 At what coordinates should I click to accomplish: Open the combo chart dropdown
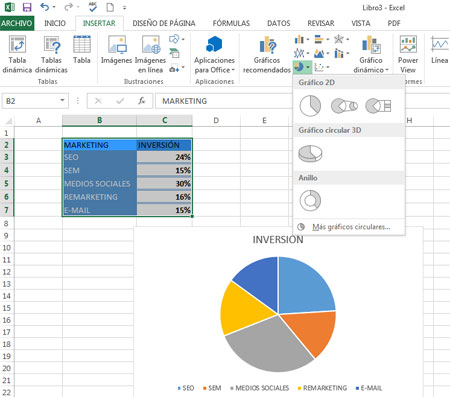342,53
